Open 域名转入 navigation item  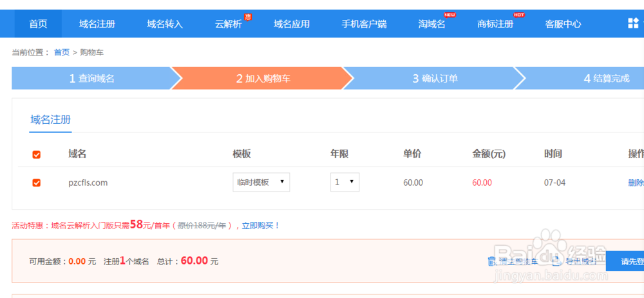[x=165, y=24]
